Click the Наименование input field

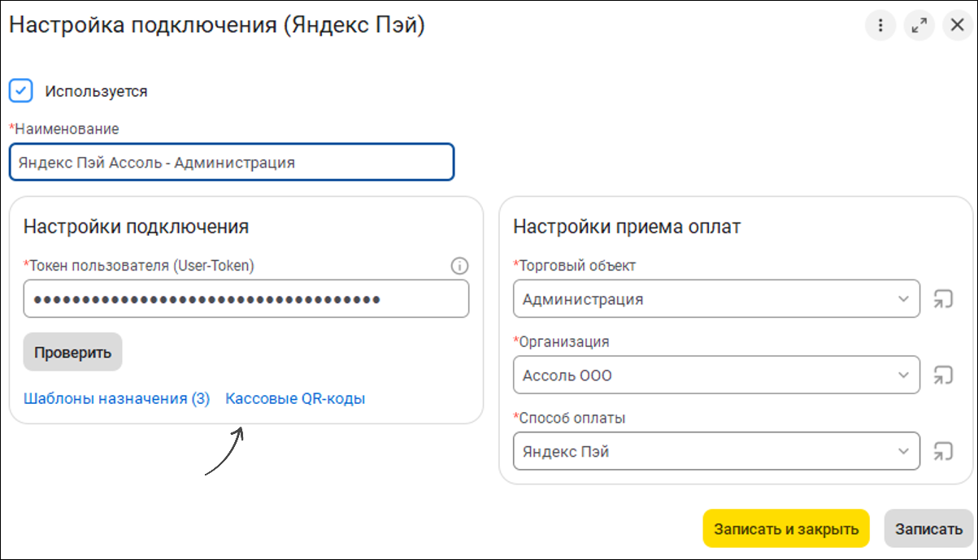[x=232, y=163]
